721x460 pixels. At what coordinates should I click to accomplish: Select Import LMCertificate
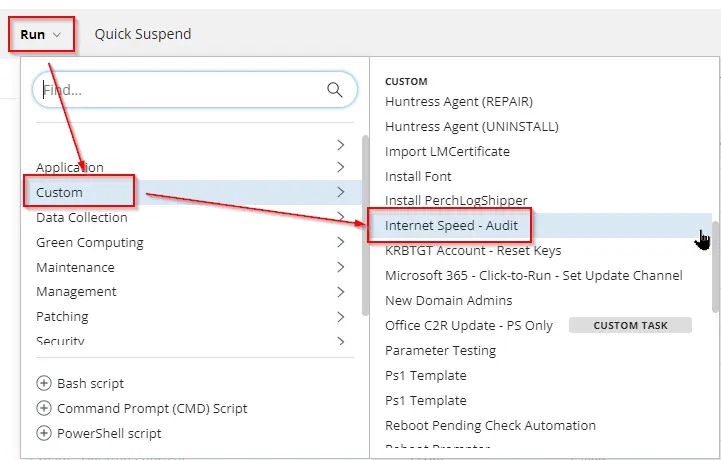tap(447, 151)
